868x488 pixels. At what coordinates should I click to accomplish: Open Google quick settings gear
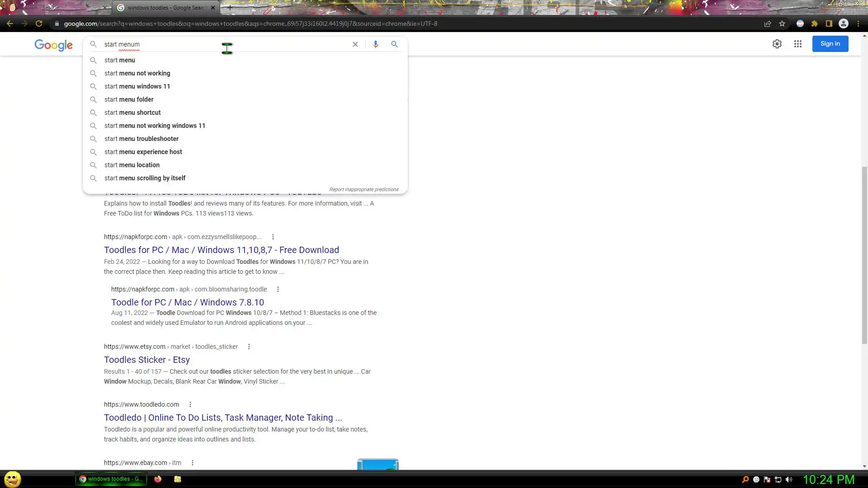(x=777, y=44)
